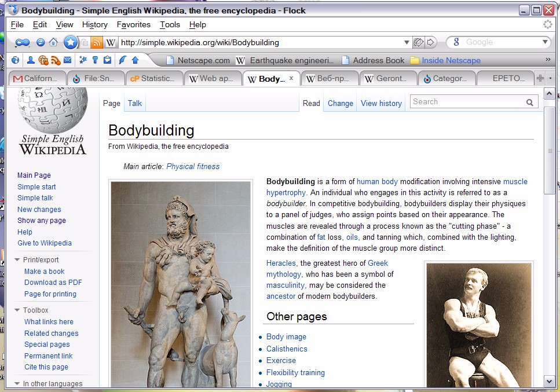
Task: Open the Google search engine dropdown arrow
Action: click(x=545, y=42)
